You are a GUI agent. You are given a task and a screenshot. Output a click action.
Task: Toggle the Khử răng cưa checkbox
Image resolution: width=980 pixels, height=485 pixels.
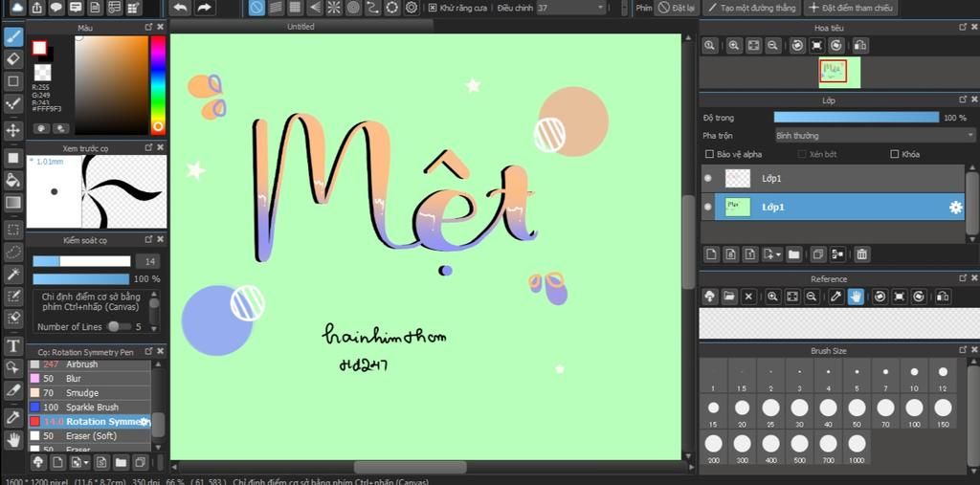[433, 8]
